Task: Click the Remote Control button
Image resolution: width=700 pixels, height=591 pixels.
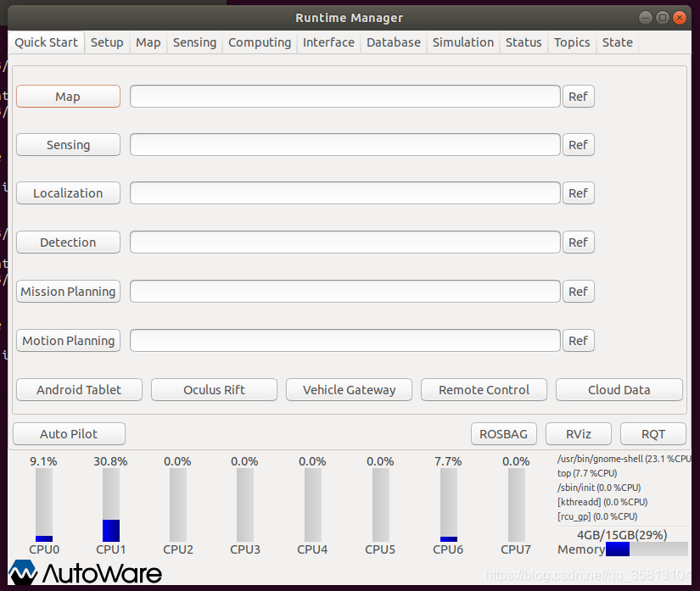Action: 484,390
